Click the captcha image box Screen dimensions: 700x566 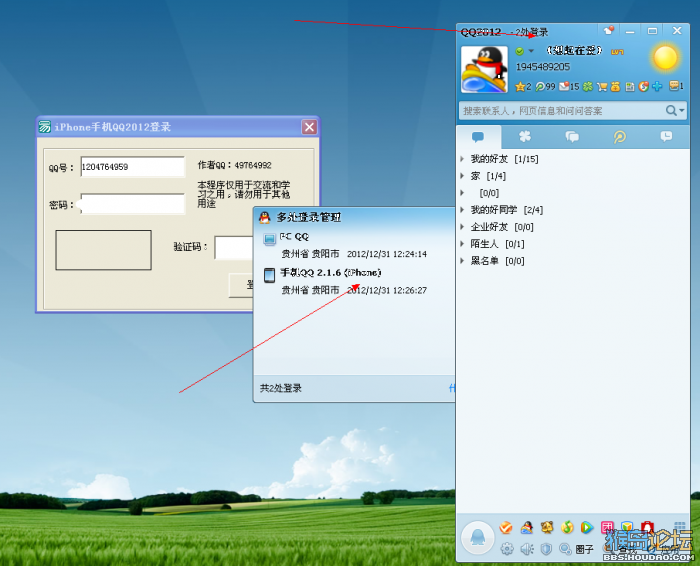[x=104, y=250]
